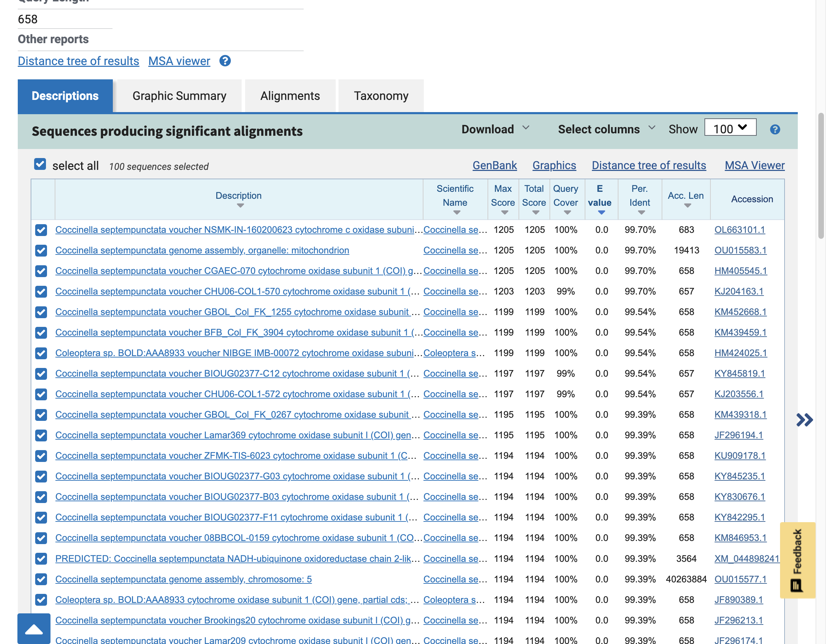This screenshot has width=826, height=644.
Task: Click the query length value 658
Action: 28,19
